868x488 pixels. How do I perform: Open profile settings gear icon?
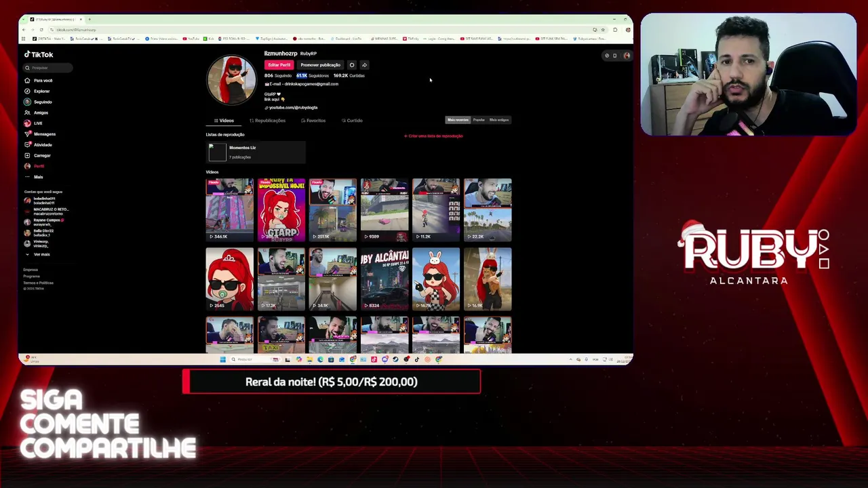pos(351,65)
